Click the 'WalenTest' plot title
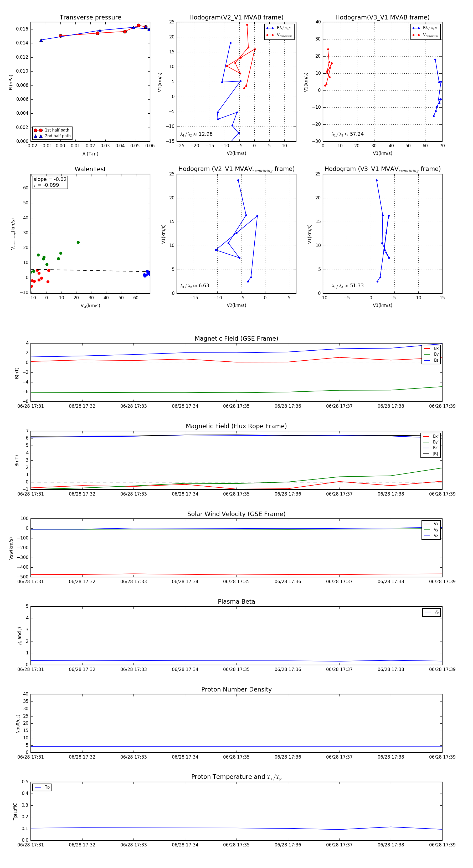This screenshot has width=473, height=868. coord(90,169)
